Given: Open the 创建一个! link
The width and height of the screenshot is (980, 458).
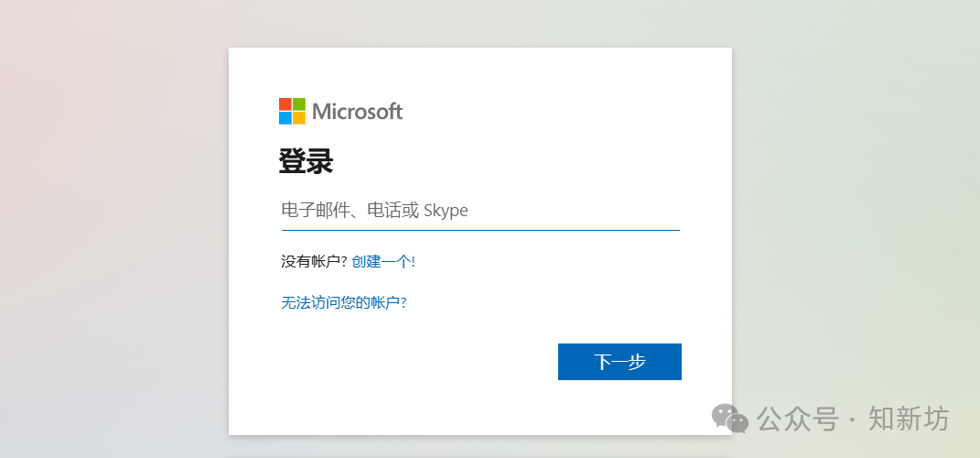Looking at the screenshot, I should click(383, 262).
